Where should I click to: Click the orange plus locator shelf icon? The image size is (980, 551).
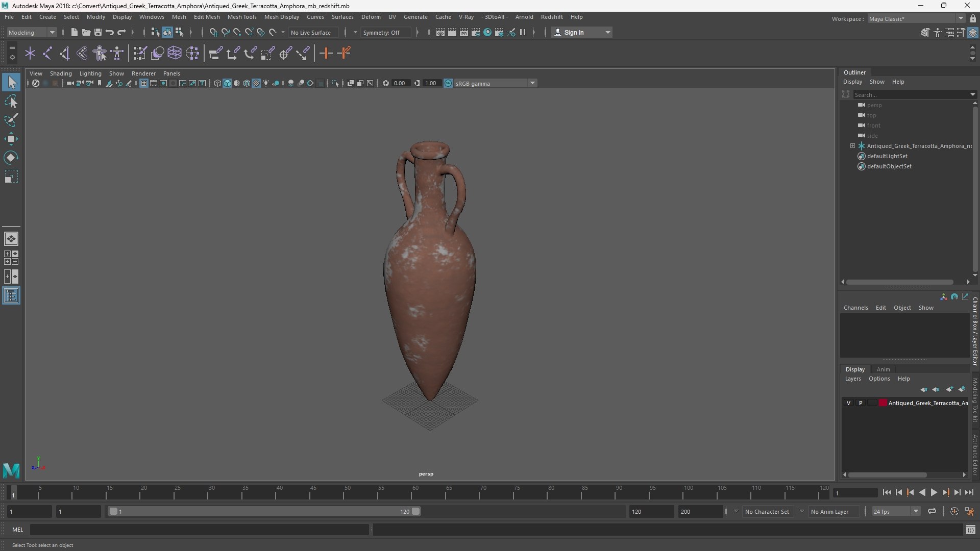(326, 53)
